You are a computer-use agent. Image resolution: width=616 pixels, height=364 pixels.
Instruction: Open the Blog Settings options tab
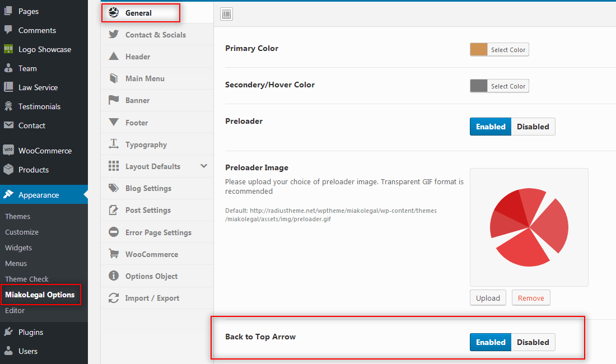(157, 189)
